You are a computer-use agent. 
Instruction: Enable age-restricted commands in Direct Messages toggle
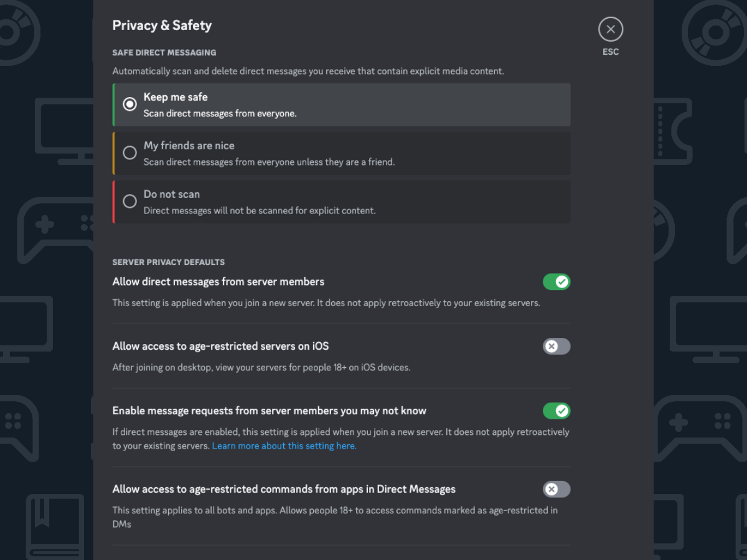(x=557, y=490)
